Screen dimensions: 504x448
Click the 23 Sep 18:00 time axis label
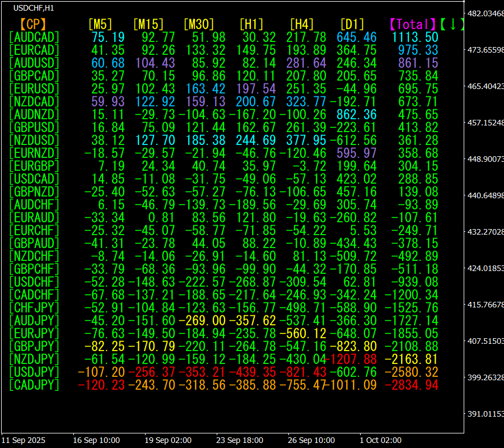coord(240,440)
